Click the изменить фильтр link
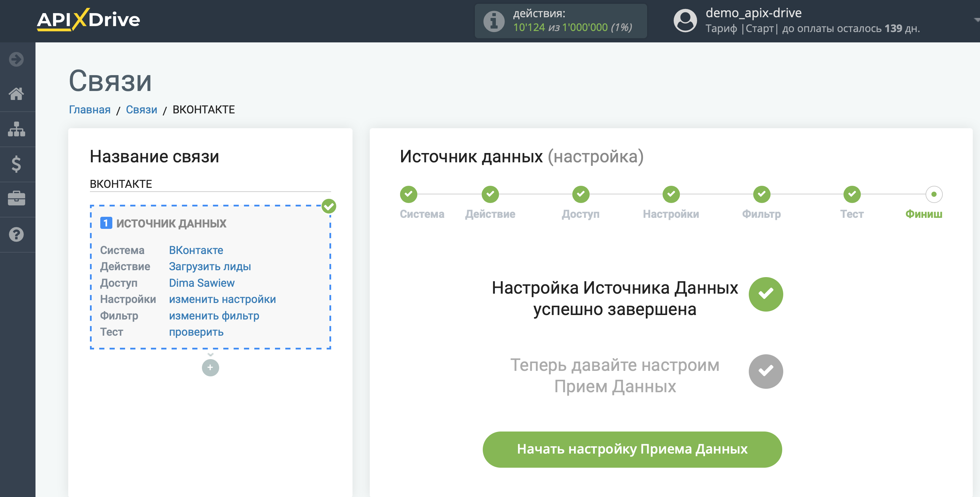 pyautogui.click(x=214, y=315)
